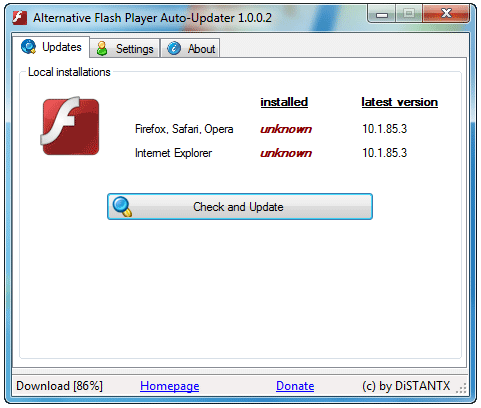Start the Check and Update button

tap(240, 207)
